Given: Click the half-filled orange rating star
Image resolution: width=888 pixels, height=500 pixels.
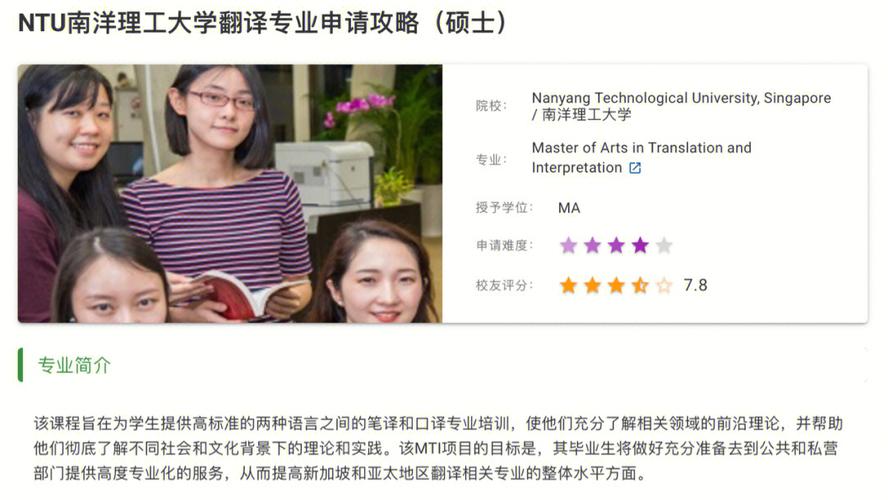Looking at the screenshot, I should click(x=640, y=285).
